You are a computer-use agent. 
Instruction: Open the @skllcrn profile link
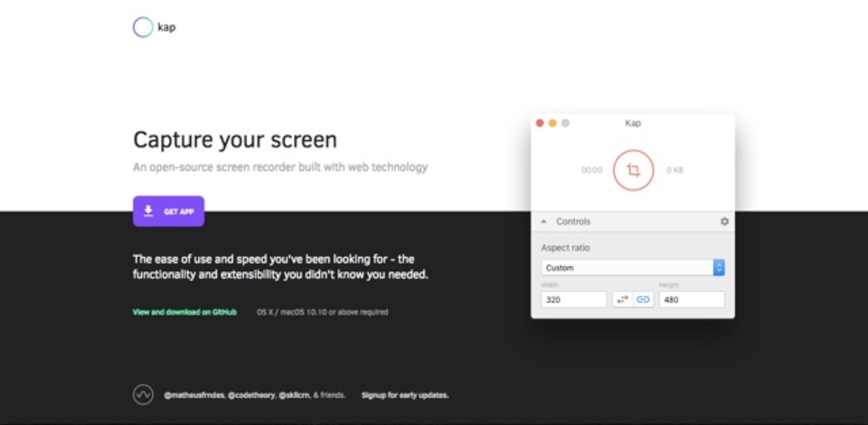(294, 395)
